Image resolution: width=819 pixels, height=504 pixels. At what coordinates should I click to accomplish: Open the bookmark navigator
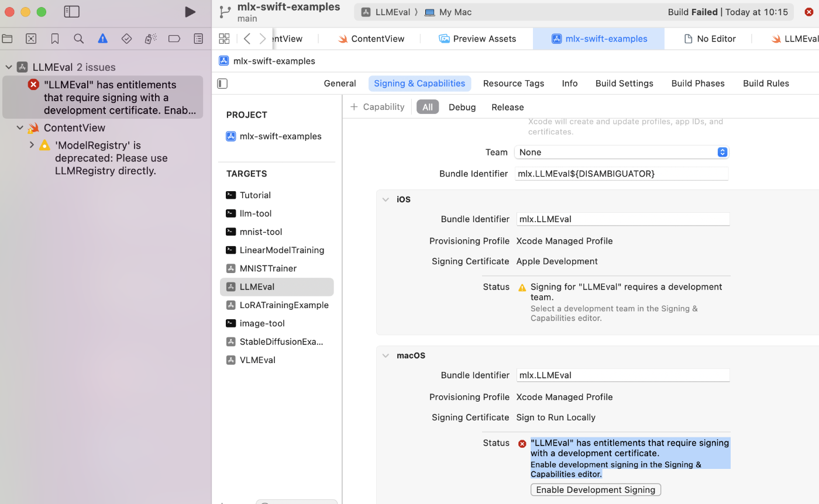55,39
